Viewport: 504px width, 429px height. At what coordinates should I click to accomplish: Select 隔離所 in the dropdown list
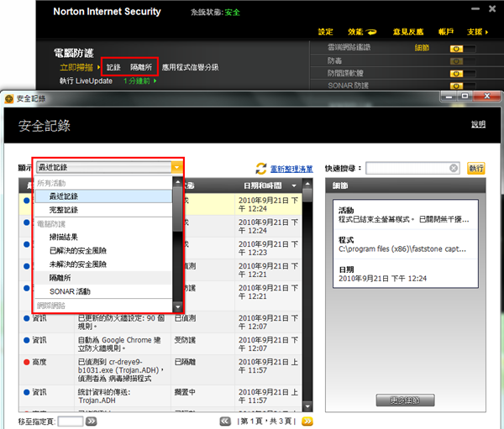tap(103, 278)
